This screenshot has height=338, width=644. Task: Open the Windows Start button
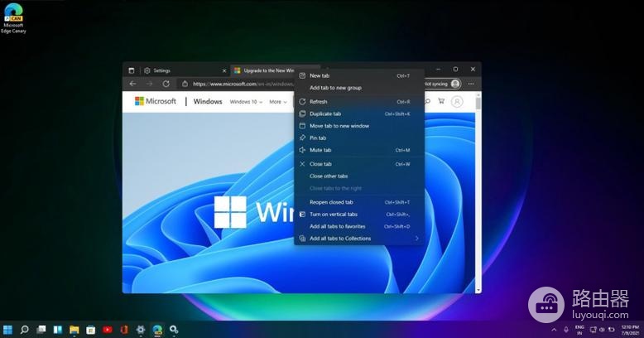point(7,330)
